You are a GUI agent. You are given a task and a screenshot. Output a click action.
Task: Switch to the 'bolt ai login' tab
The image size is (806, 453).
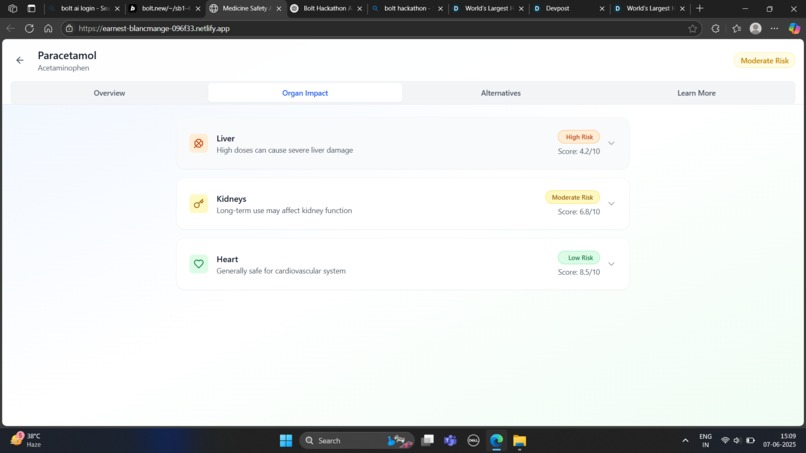point(85,9)
